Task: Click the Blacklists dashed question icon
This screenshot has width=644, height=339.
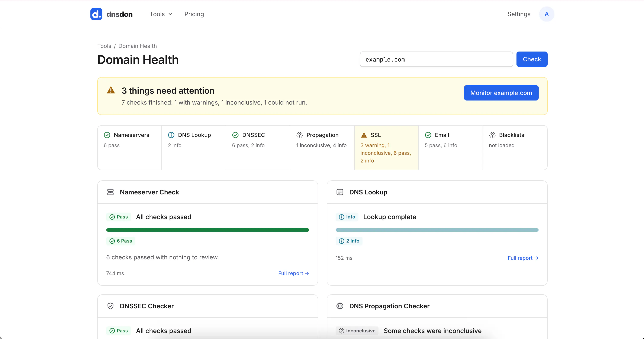Action: tap(492, 135)
